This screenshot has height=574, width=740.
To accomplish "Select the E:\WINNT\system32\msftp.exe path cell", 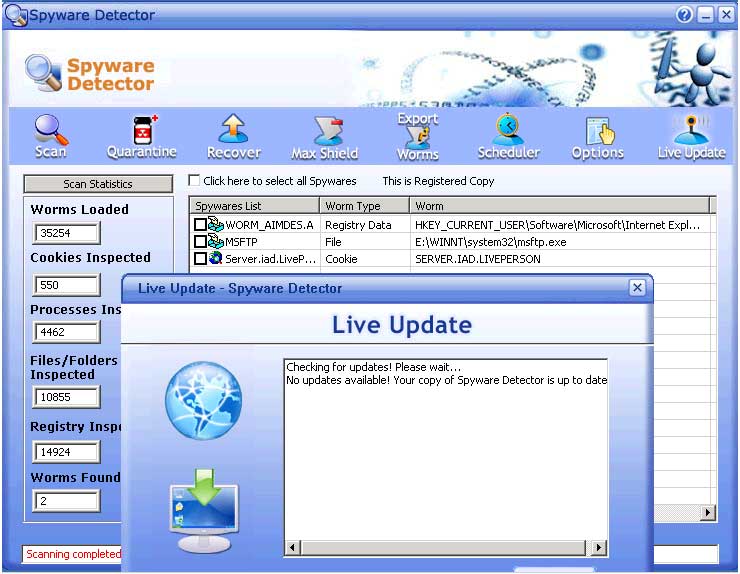I will click(560, 242).
